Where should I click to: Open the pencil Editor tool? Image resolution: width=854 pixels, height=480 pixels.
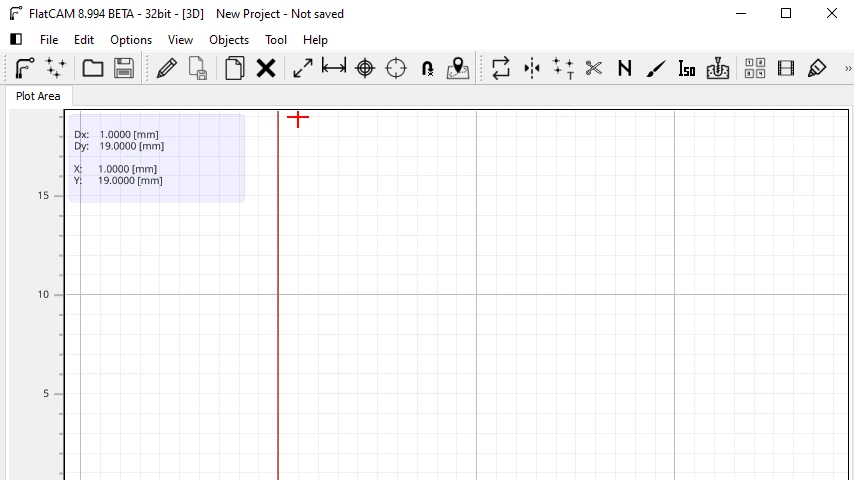pyautogui.click(x=167, y=68)
